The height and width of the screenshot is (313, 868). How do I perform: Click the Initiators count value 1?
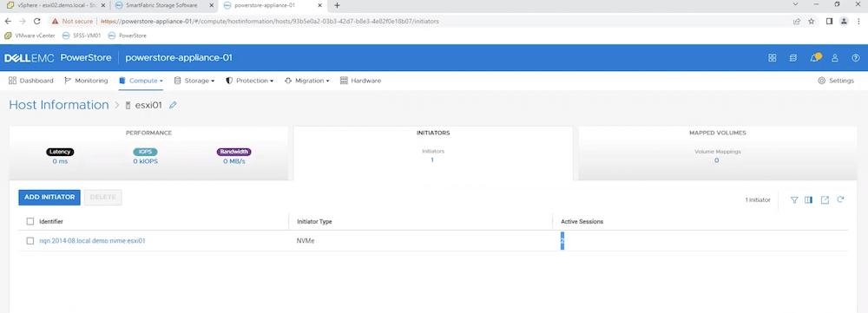coord(432,160)
